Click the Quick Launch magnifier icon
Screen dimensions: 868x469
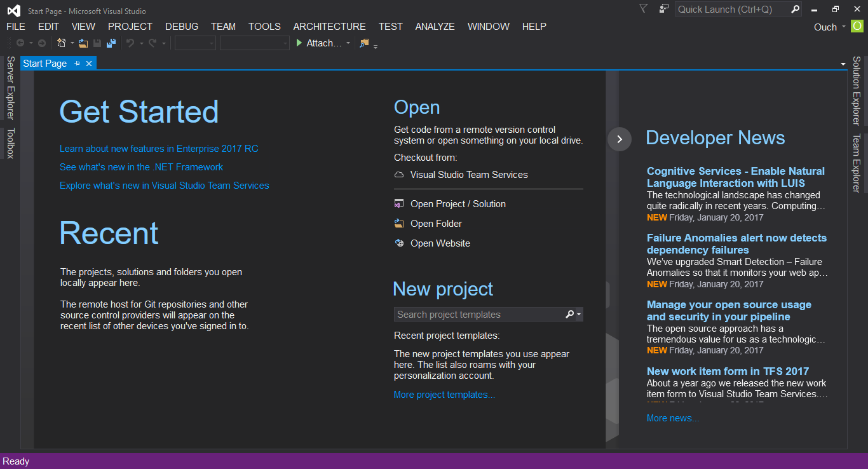tap(795, 9)
